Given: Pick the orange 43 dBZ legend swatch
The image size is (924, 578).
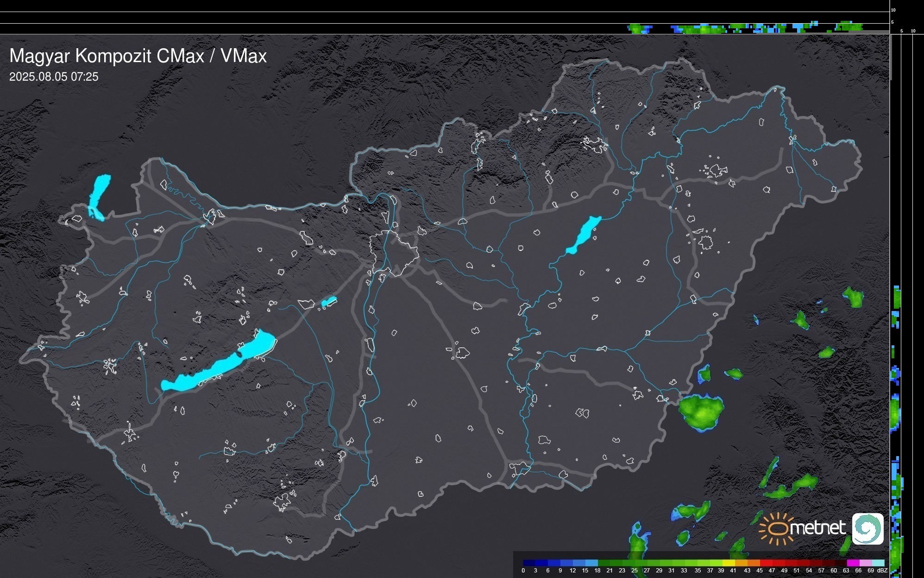Looking at the screenshot, I should (753, 563).
